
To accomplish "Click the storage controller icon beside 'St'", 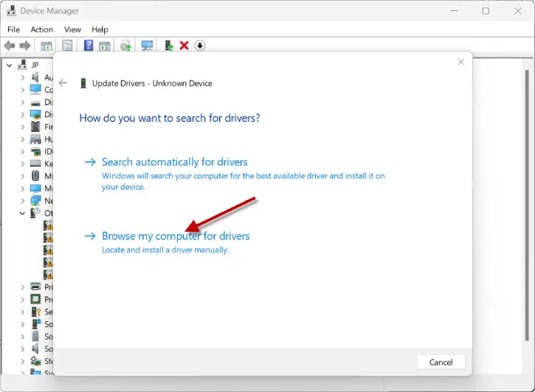I will (35, 360).
